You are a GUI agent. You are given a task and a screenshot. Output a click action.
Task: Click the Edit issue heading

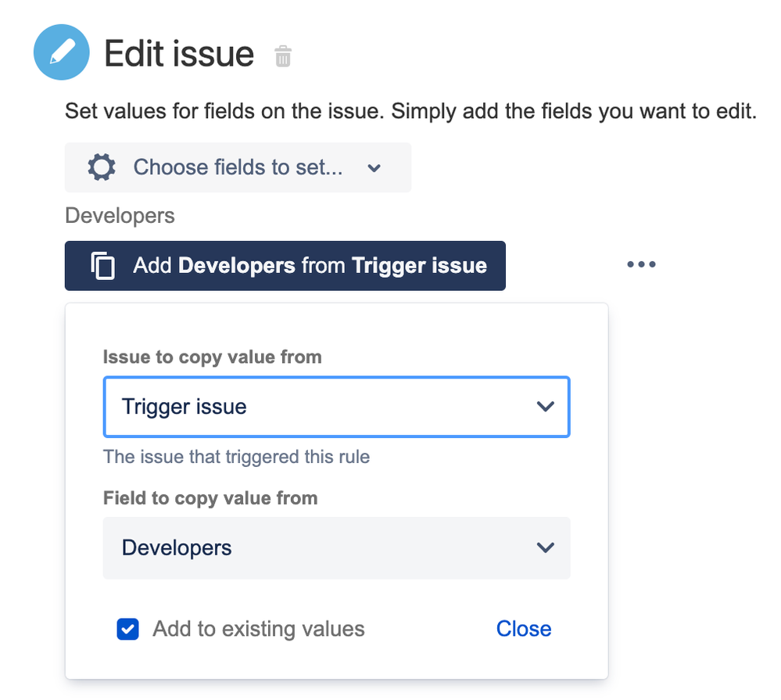point(179,54)
